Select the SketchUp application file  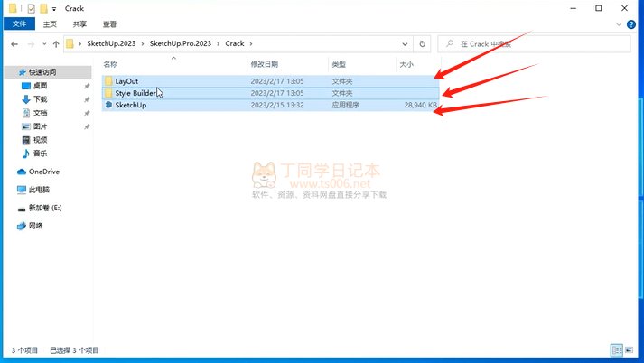271,105
